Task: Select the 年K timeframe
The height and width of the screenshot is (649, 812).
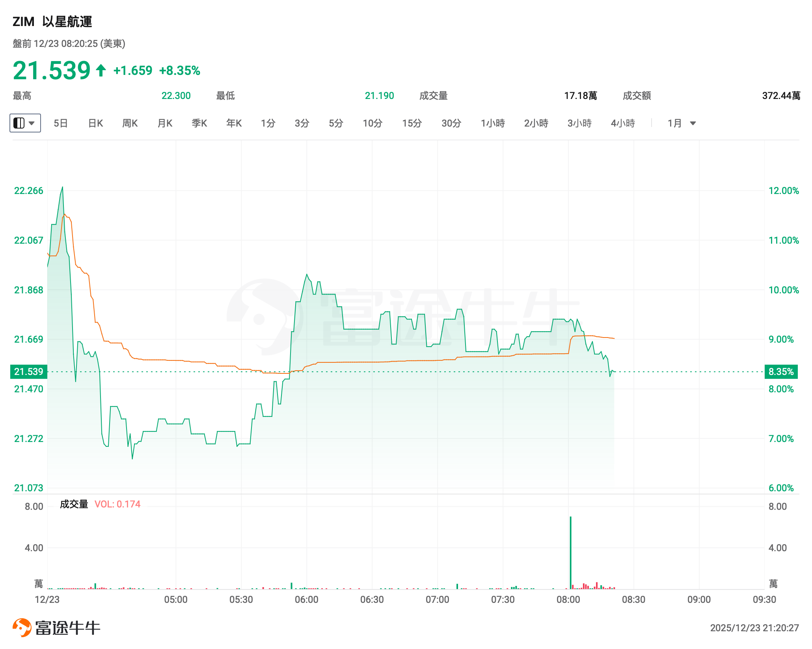Action: 234,123
